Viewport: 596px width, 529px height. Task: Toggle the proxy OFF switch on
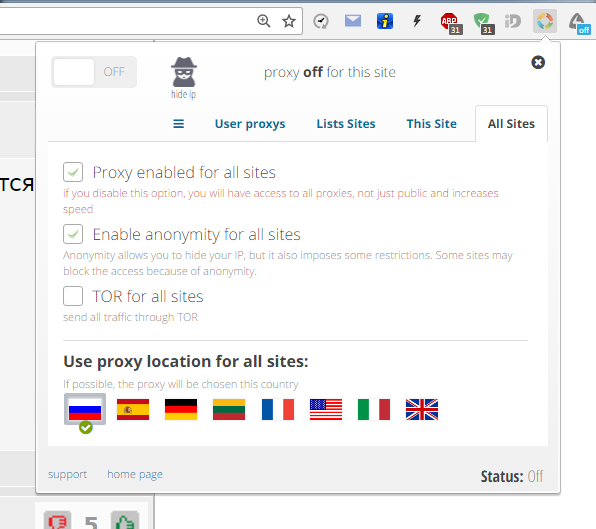(x=94, y=72)
